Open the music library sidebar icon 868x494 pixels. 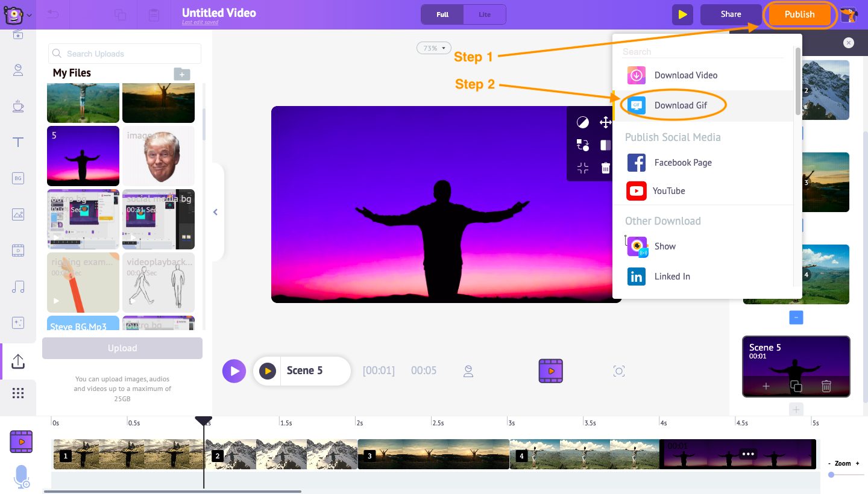click(18, 286)
